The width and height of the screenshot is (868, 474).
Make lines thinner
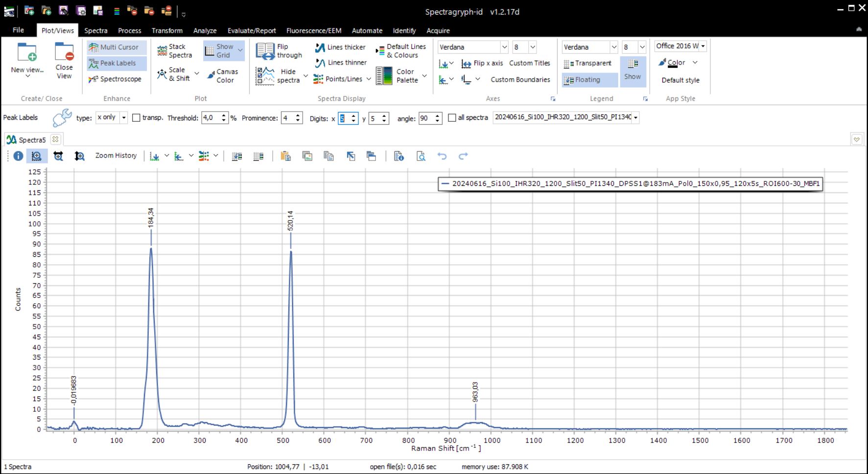tap(341, 63)
